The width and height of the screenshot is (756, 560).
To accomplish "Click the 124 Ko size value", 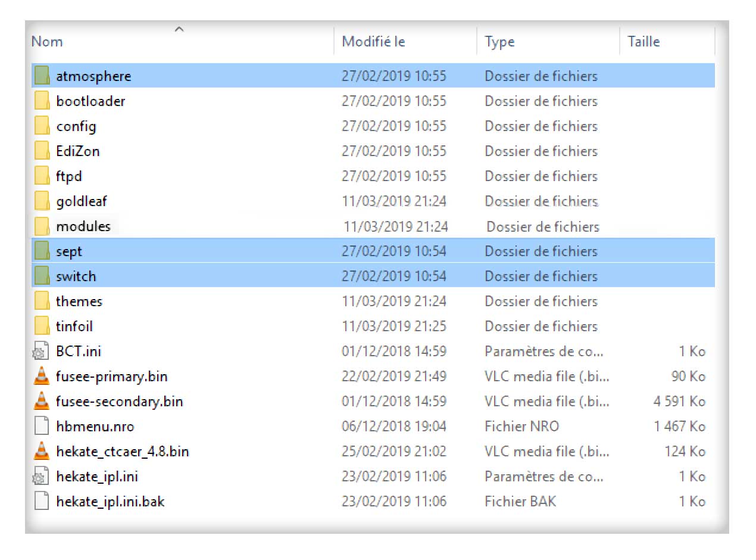I will click(x=685, y=452).
